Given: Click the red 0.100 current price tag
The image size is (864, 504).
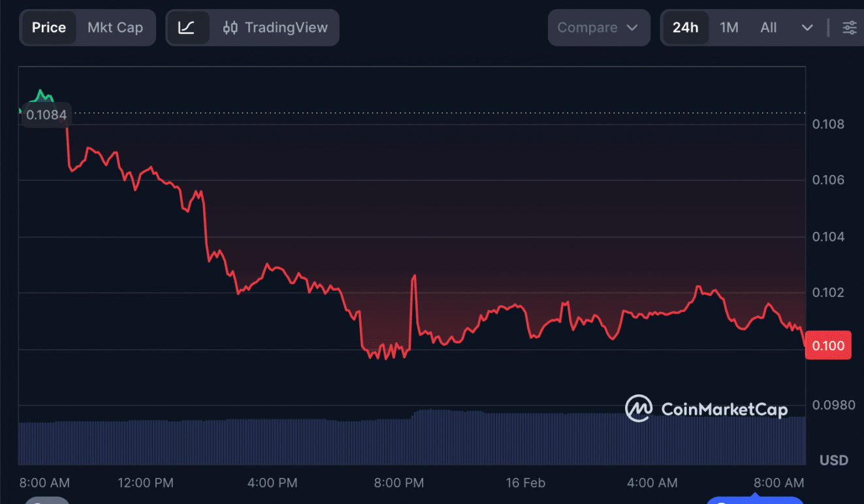Looking at the screenshot, I should 828,345.
